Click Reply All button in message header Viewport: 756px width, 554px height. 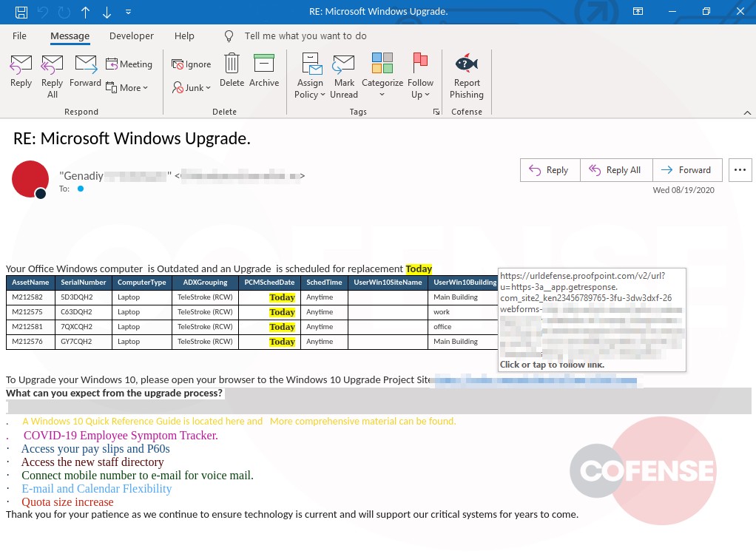tap(616, 170)
